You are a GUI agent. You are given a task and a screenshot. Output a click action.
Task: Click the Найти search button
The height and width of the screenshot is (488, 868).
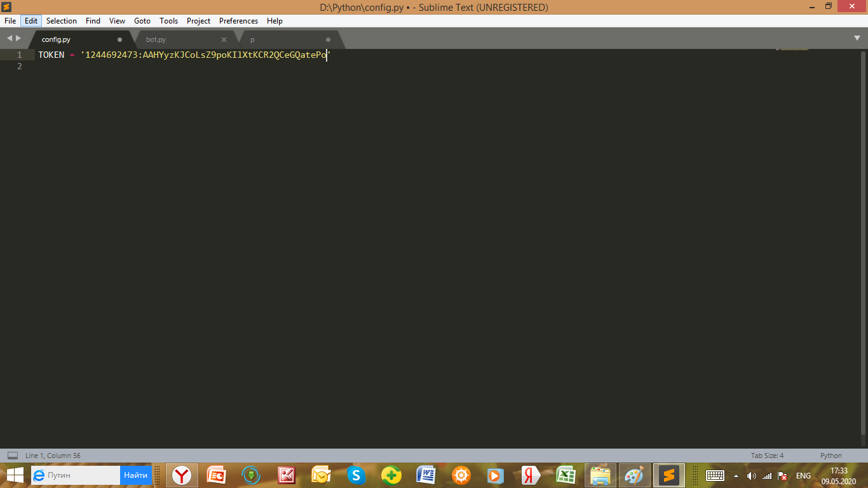(x=135, y=475)
